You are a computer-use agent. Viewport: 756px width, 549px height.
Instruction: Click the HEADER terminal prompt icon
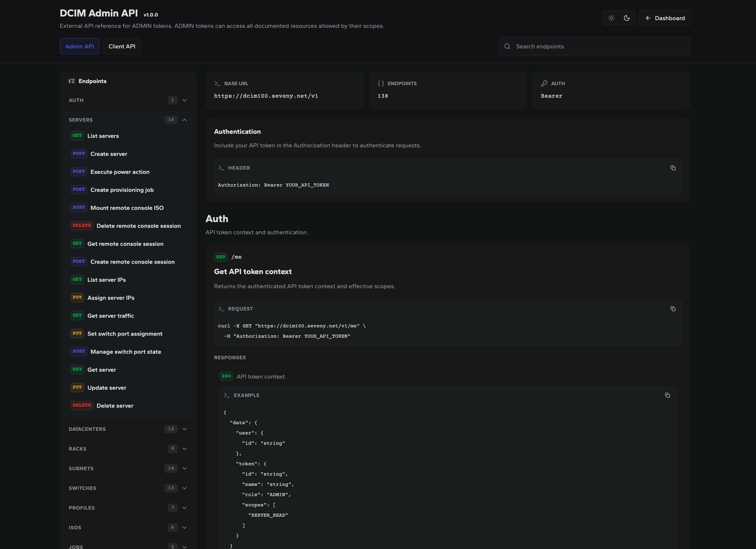[221, 168]
